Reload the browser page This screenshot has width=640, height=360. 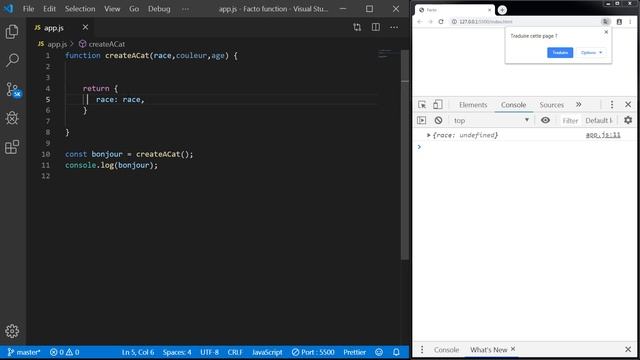[x=441, y=22]
